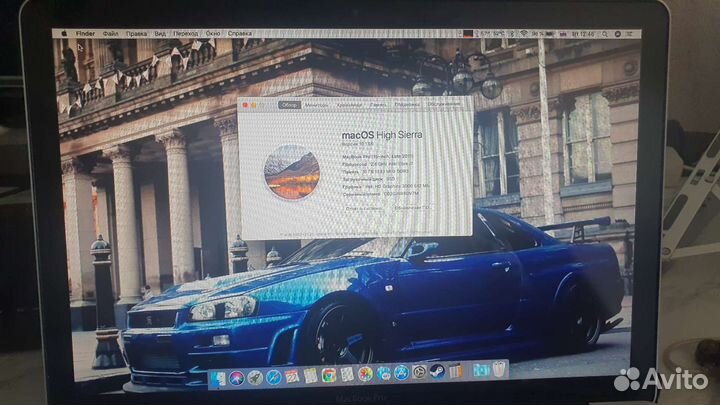Launch Steam from the Dock
Image resolution: width=720 pixels, height=405 pixels.
437,371
